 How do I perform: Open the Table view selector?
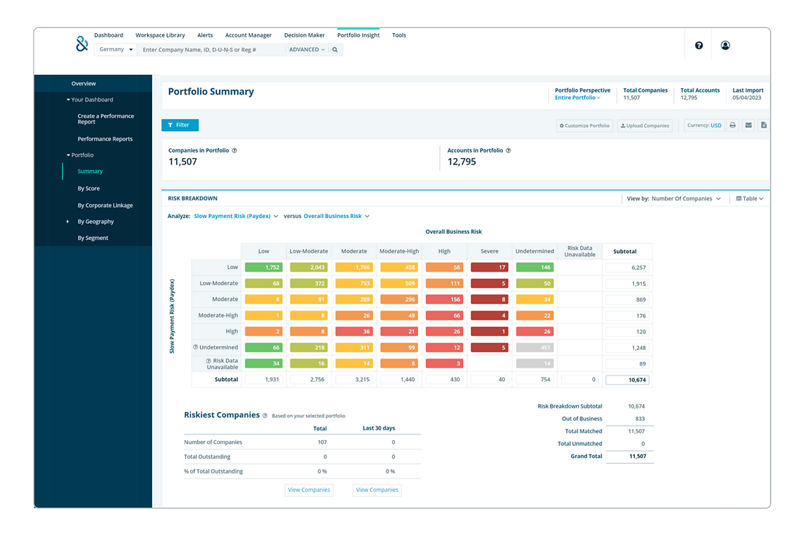point(748,198)
